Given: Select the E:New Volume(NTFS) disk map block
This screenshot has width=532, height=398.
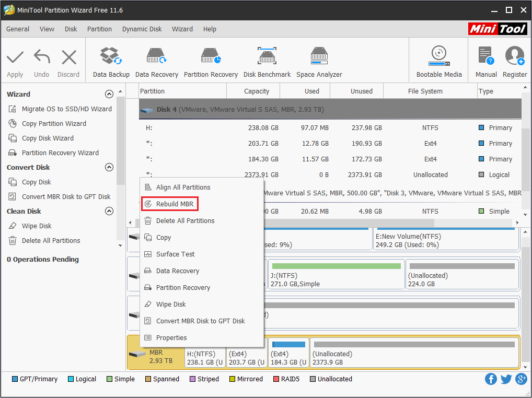Looking at the screenshot, I should tap(446, 239).
